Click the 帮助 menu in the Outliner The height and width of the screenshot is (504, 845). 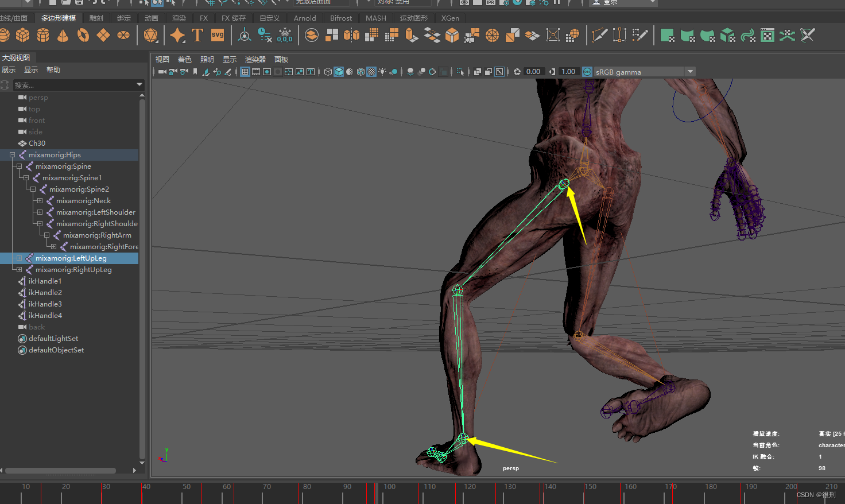pyautogui.click(x=53, y=69)
